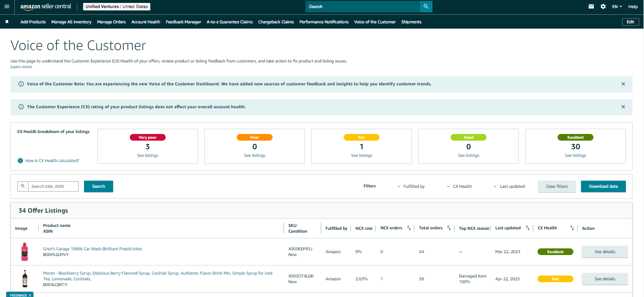644x297 pixels.
Task: Open the EN language dropdown
Action: pos(617,7)
